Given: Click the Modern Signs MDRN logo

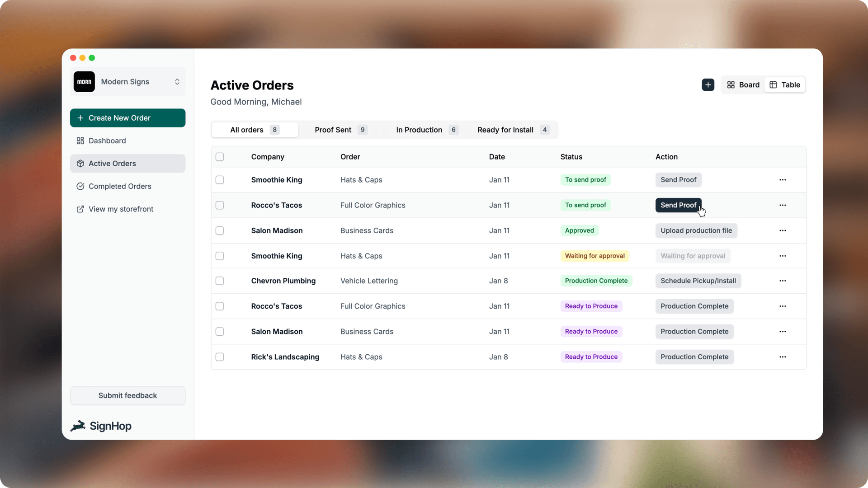Looking at the screenshot, I should click(84, 82).
